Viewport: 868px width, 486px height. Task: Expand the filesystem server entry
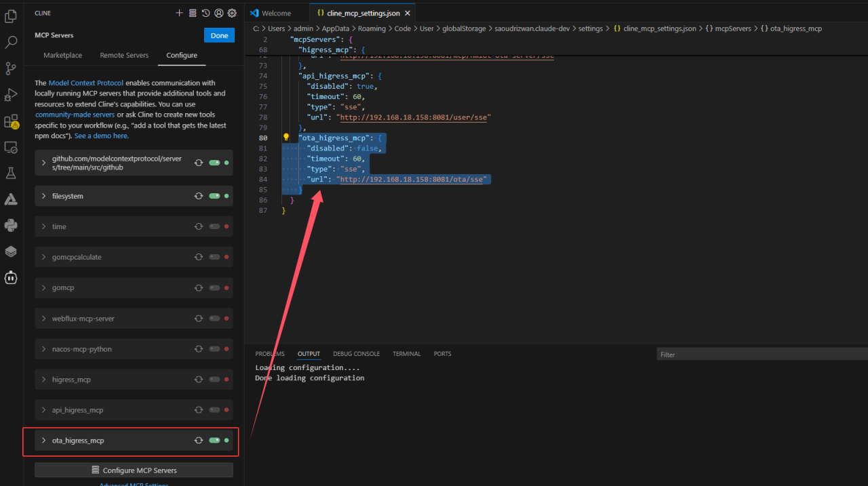[44, 196]
